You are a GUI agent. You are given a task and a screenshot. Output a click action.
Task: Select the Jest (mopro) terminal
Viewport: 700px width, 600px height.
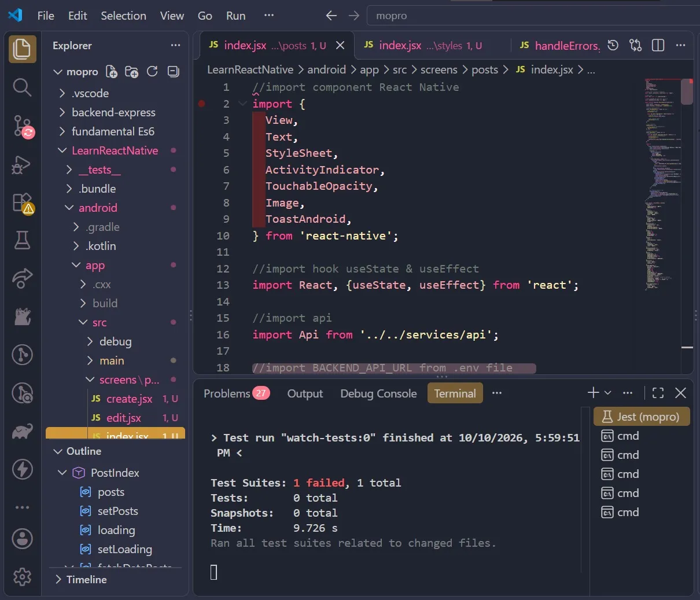tap(642, 417)
